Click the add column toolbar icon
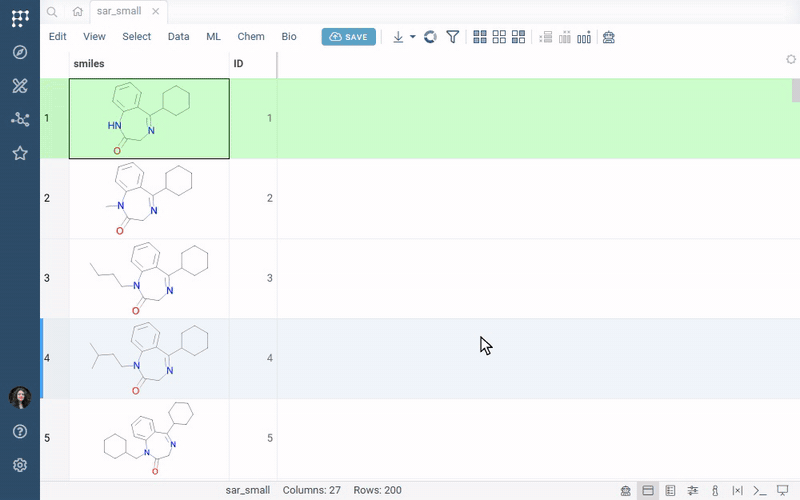 click(584, 37)
